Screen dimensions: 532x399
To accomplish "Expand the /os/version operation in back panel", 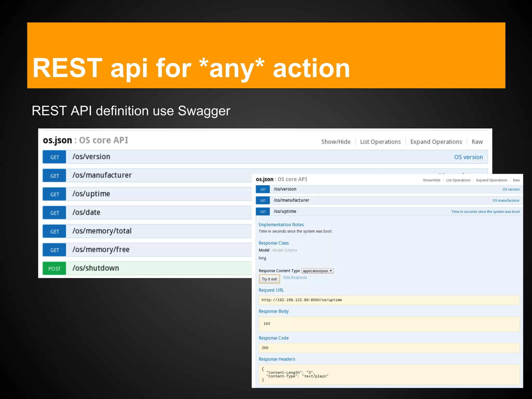I will [91, 157].
